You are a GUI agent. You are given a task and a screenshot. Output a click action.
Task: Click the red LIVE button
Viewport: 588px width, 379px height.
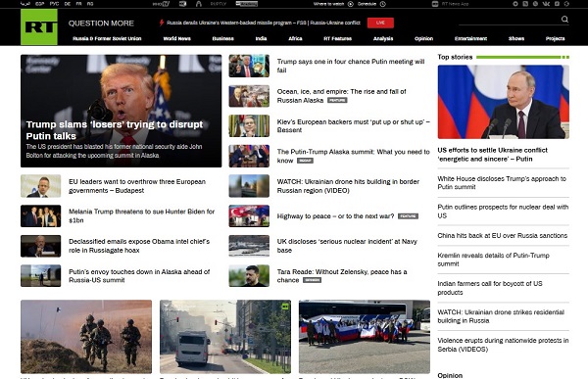tap(380, 23)
